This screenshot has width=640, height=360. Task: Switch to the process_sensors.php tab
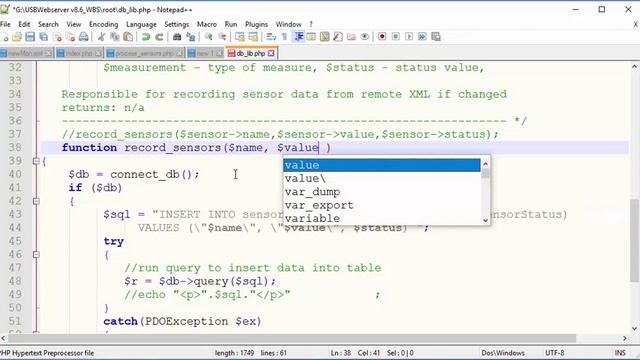[145, 53]
